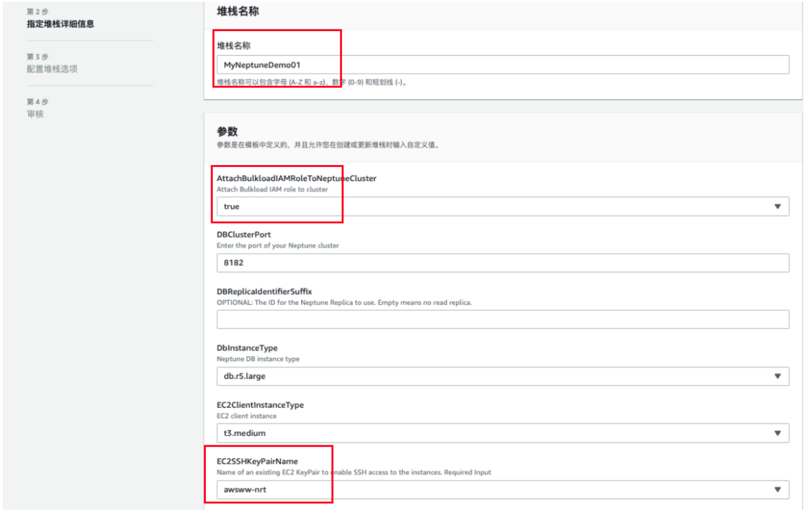
Task: Click the DBClusterPort label
Action: [244, 234]
